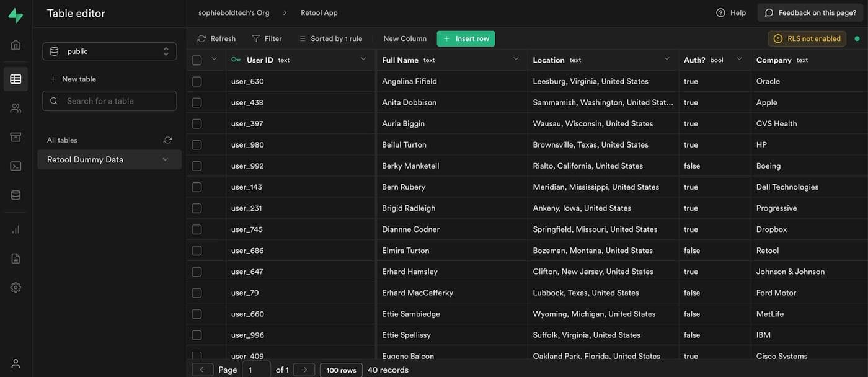Click the RLS not enabled button
Viewport: 868px width, 377px height.
point(807,38)
